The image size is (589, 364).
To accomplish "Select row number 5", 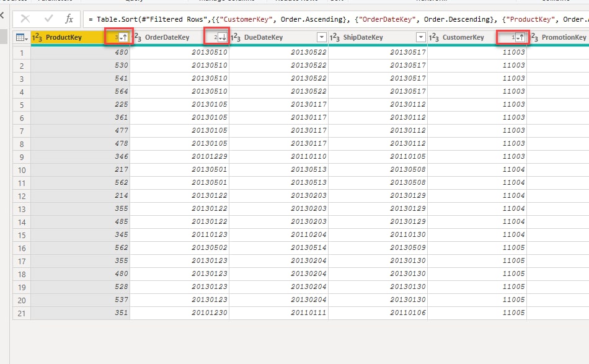I will pos(22,105).
